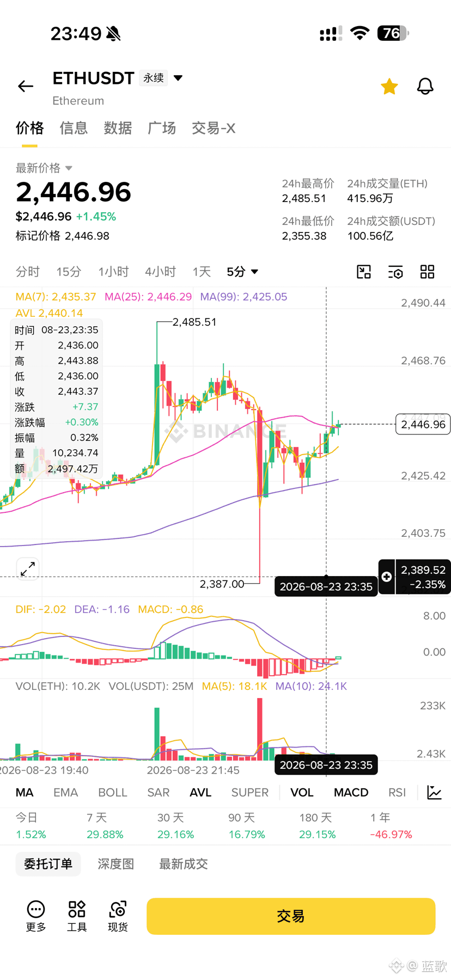
Task: Tap the back arrow icon
Action: 26,86
